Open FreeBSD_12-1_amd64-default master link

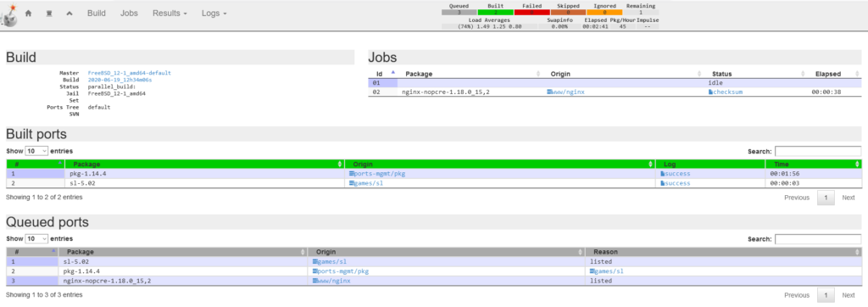coord(130,73)
